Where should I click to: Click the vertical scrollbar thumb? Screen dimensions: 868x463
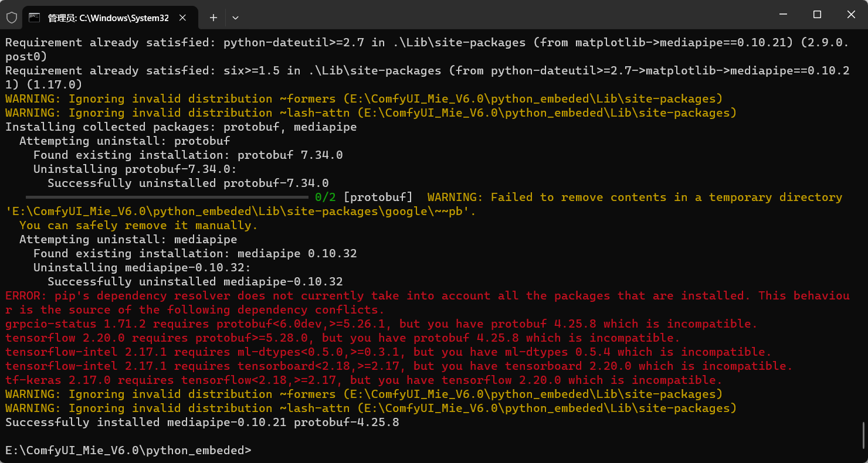coord(864,434)
